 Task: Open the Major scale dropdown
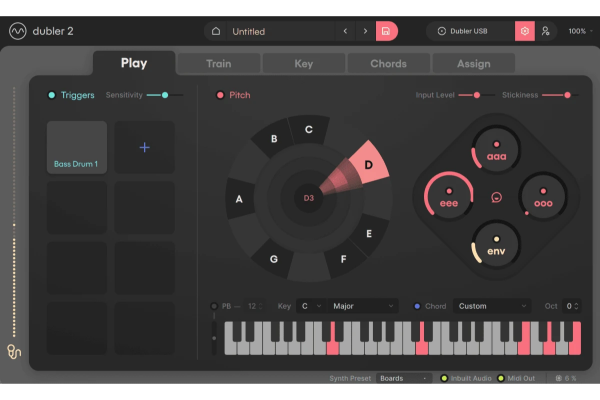coord(364,306)
